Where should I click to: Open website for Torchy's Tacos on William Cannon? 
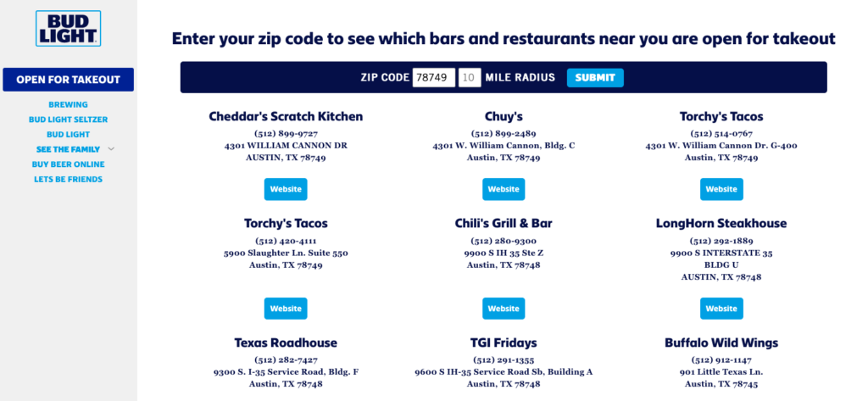721,189
